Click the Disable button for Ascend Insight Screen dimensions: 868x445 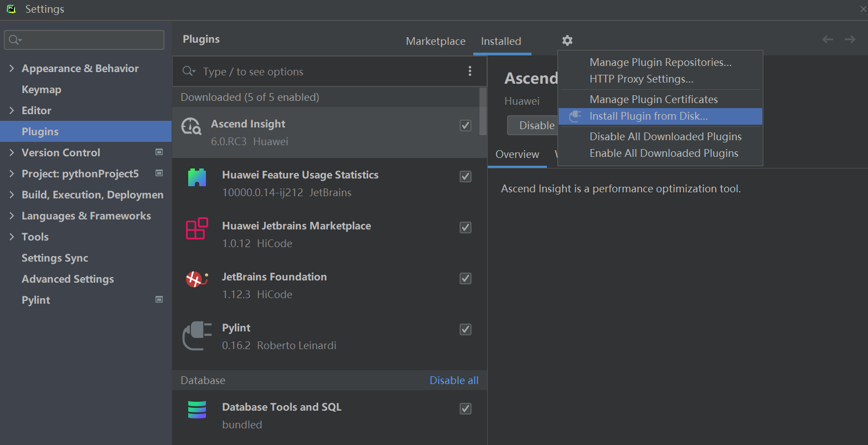(533, 125)
